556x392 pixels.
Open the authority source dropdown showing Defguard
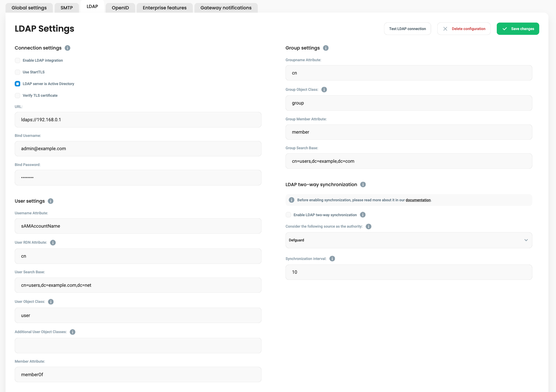tap(409, 240)
